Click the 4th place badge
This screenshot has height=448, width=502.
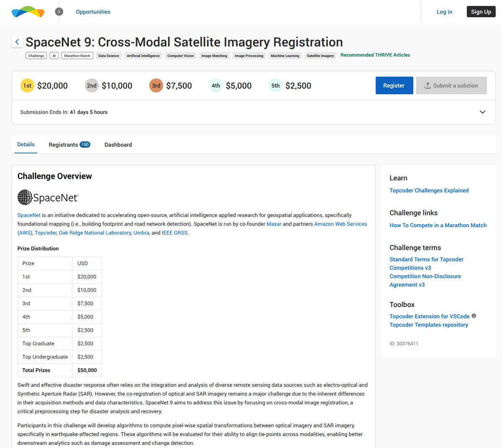(x=216, y=86)
